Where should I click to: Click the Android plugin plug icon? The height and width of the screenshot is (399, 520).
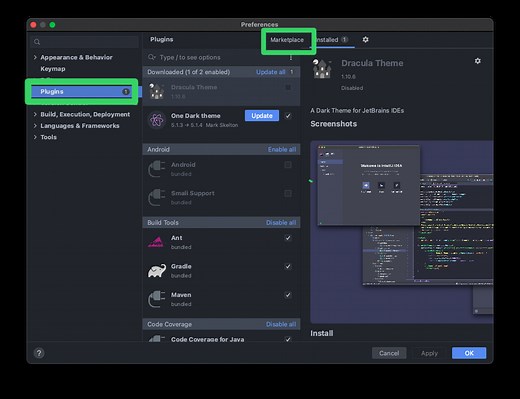pyautogui.click(x=156, y=169)
